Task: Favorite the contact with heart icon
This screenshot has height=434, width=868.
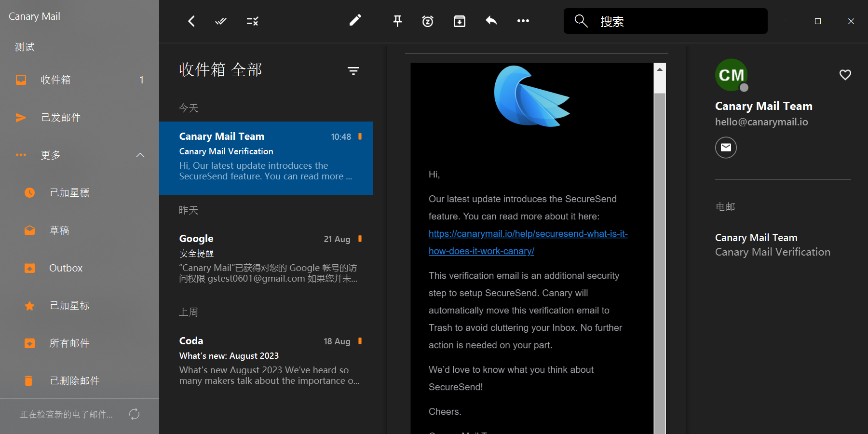Action: tap(845, 75)
